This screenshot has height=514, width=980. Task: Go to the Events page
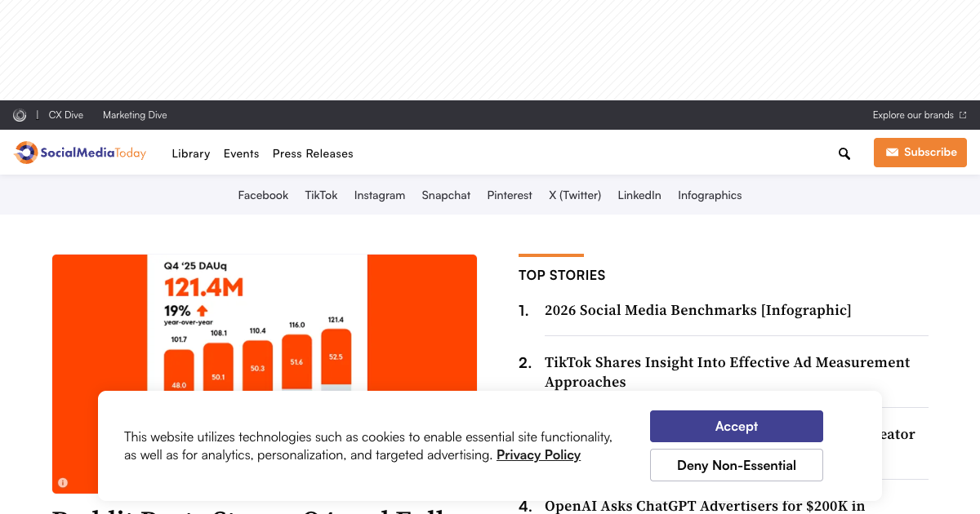(x=241, y=153)
